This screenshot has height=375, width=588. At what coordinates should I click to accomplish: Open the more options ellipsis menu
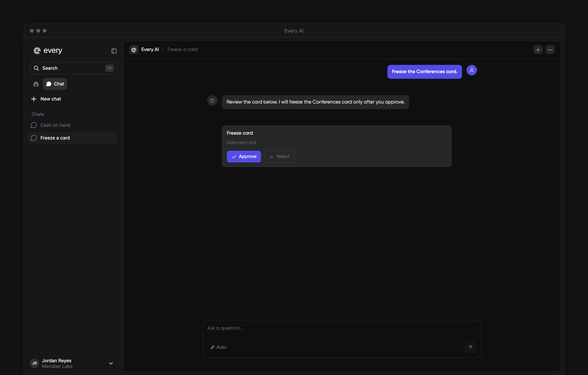pyautogui.click(x=550, y=50)
